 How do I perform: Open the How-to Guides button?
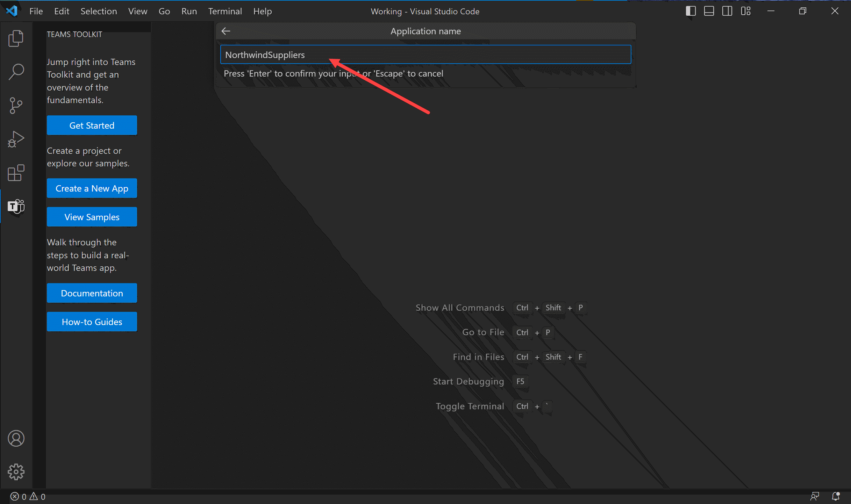point(92,322)
